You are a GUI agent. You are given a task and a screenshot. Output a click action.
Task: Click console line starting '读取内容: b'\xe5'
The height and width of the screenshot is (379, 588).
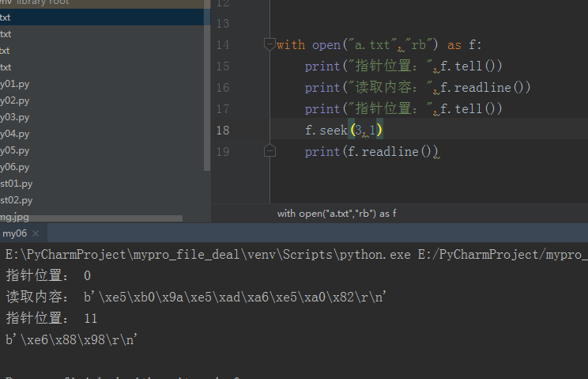(x=196, y=297)
